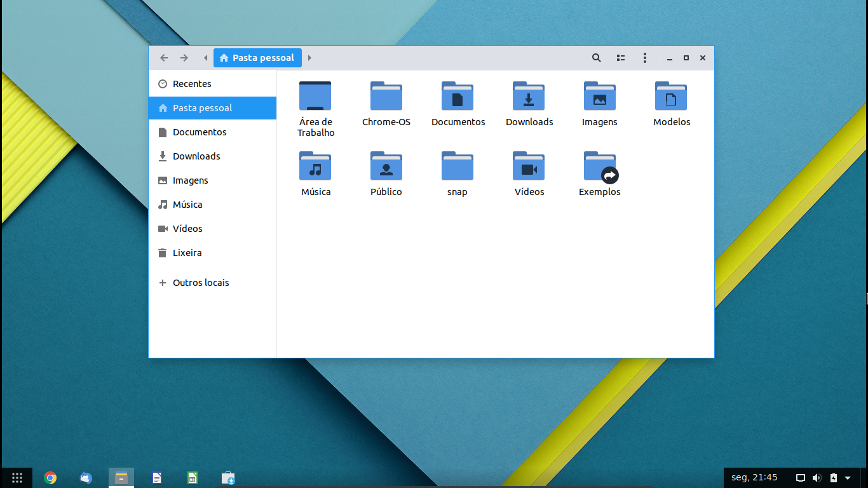Open the Downloads folder from the sidebar

click(196, 156)
